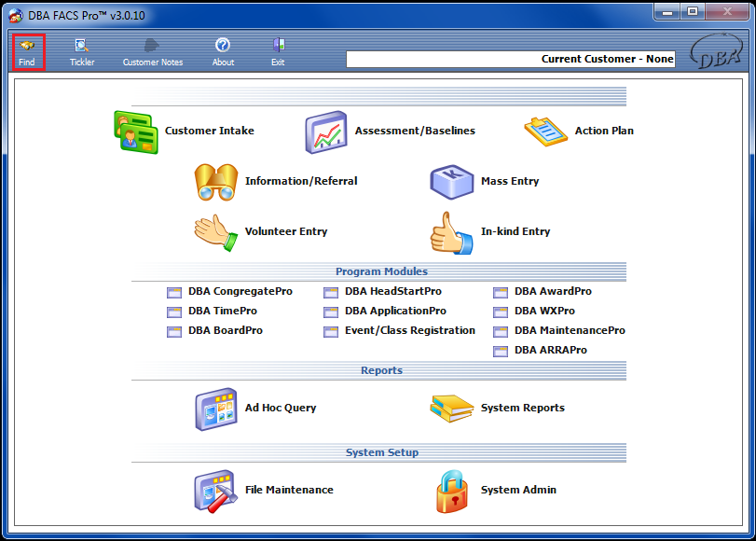Launch DBA ApplicationPro text link
This screenshot has width=756, height=541.
point(395,311)
